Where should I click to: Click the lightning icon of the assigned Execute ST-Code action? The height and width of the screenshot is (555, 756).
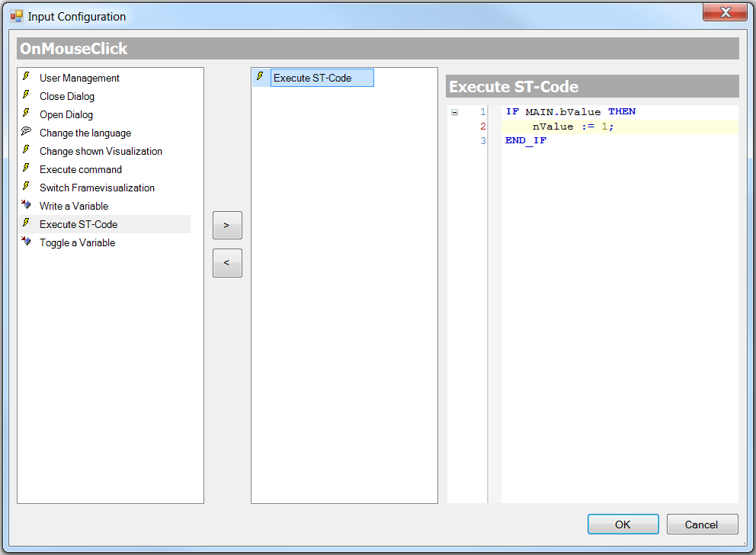[260, 76]
